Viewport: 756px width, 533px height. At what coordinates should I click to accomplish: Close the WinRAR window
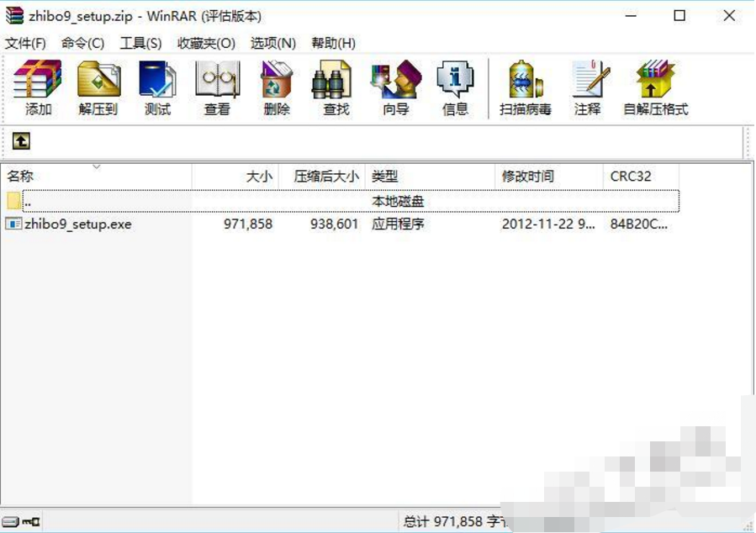pyautogui.click(x=729, y=16)
